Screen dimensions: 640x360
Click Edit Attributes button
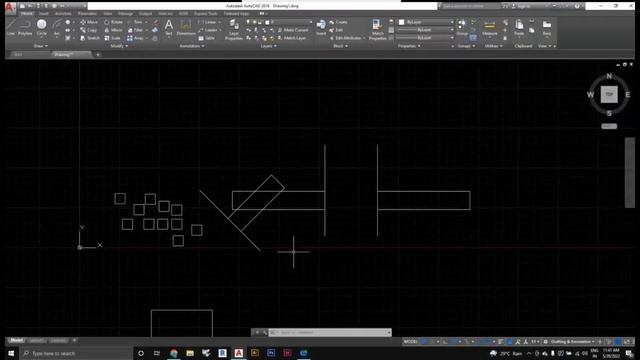(x=345, y=38)
